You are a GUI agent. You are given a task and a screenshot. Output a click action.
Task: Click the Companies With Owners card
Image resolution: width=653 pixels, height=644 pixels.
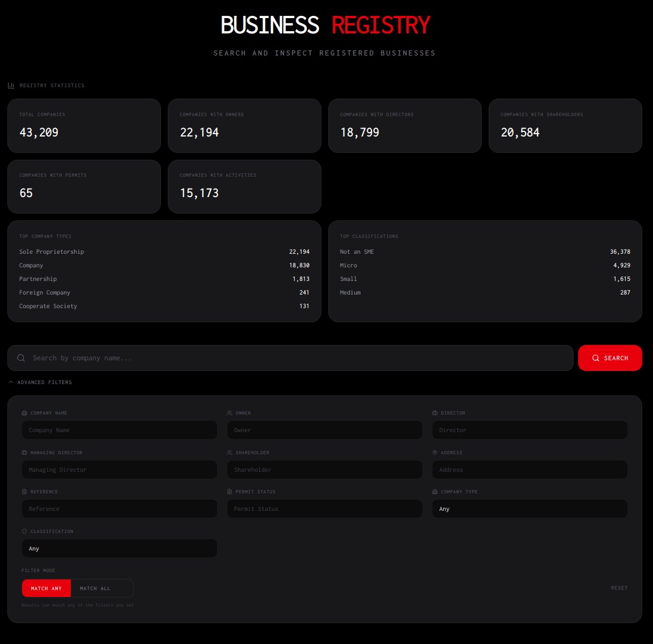(x=244, y=126)
